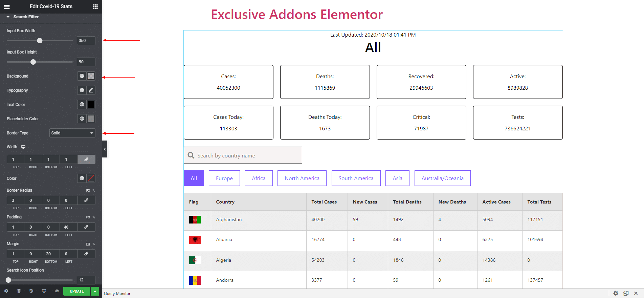Open the black Text Color swatch
The image size is (644, 298).
point(91,105)
